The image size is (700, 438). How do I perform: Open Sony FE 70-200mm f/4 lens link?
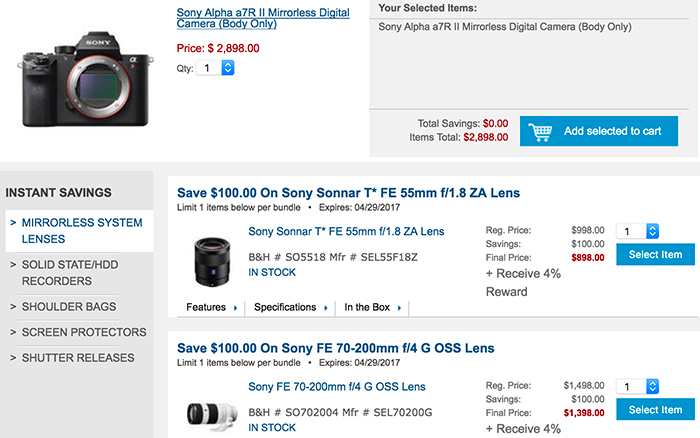click(x=337, y=387)
